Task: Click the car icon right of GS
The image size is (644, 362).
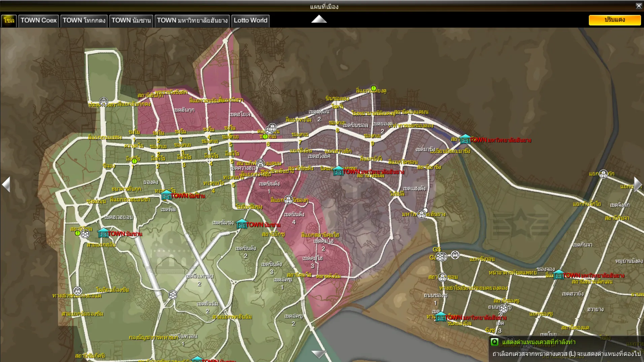Action: click(455, 255)
